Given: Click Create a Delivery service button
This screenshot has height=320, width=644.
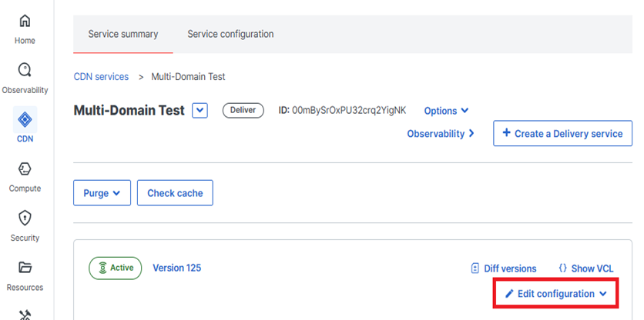Looking at the screenshot, I should [562, 133].
